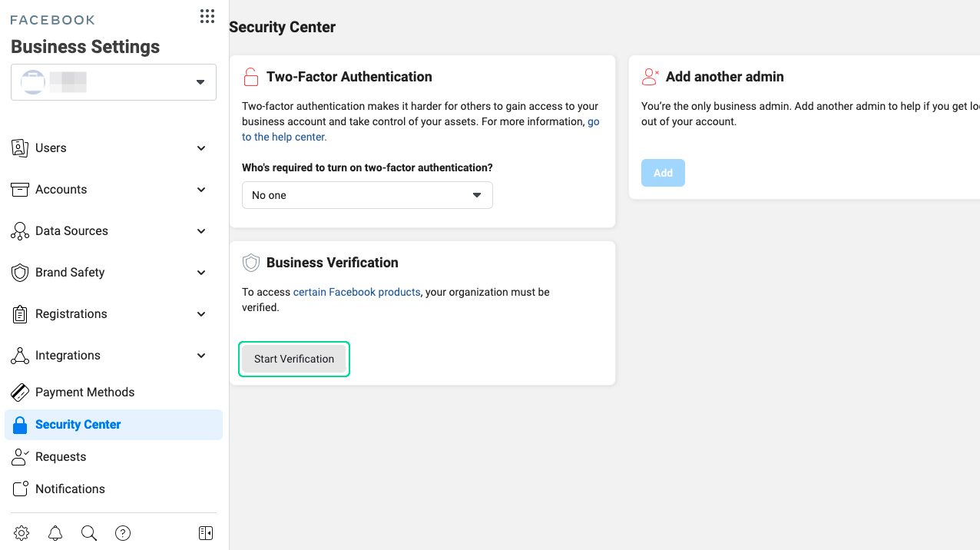
Task: Go to Requests in sidebar
Action: click(x=61, y=457)
